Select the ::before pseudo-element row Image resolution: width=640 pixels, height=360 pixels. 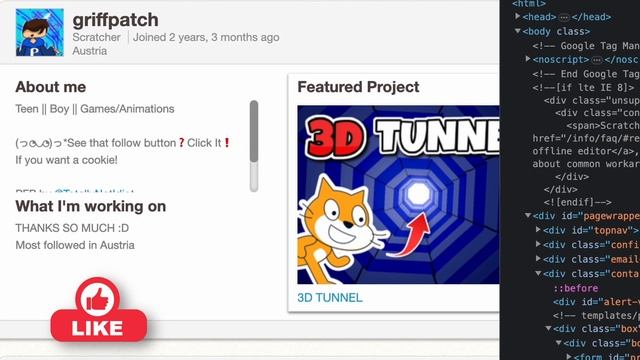[x=576, y=288]
